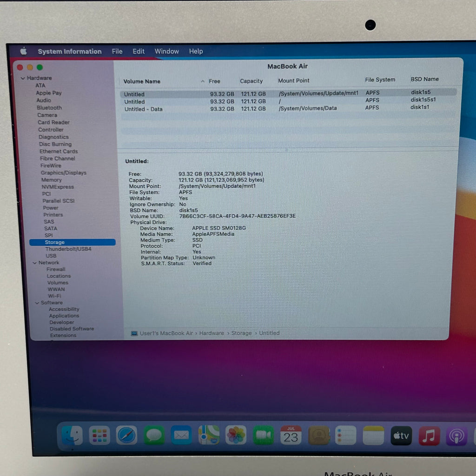Click the Volume UUID value
Screen dimensions: 476x476
click(237, 216)
